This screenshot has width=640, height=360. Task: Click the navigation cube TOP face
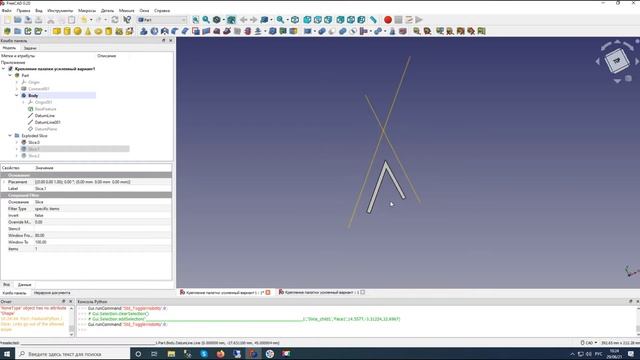click(x=616, y=60)
